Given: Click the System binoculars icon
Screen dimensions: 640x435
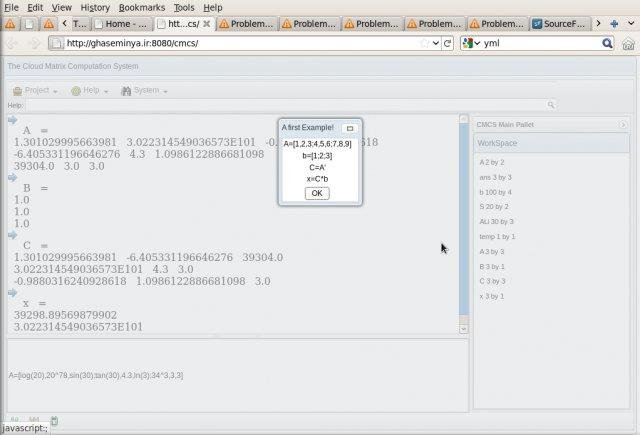Looking at the screenshot, I should [x=126, y=91].
